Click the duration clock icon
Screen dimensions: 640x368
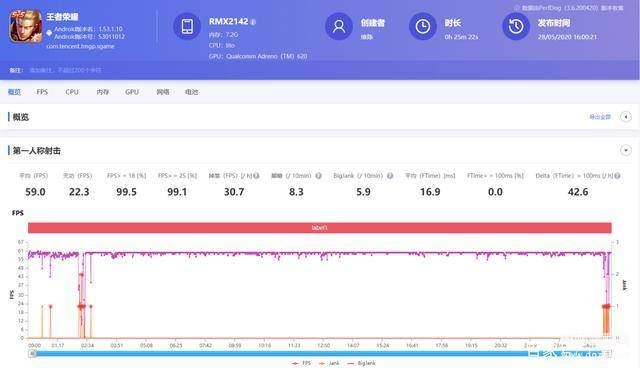[423, 27]
